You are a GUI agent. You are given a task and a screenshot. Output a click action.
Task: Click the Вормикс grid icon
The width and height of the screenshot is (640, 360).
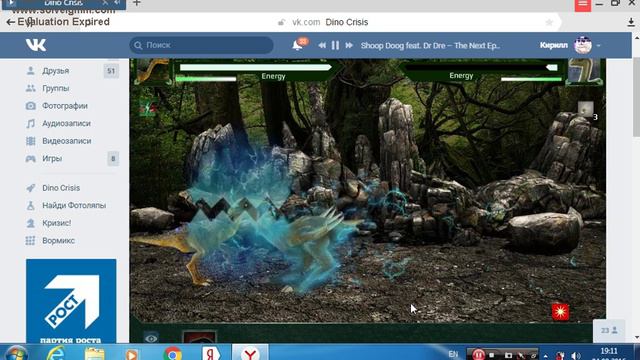[x=31, y=240]
